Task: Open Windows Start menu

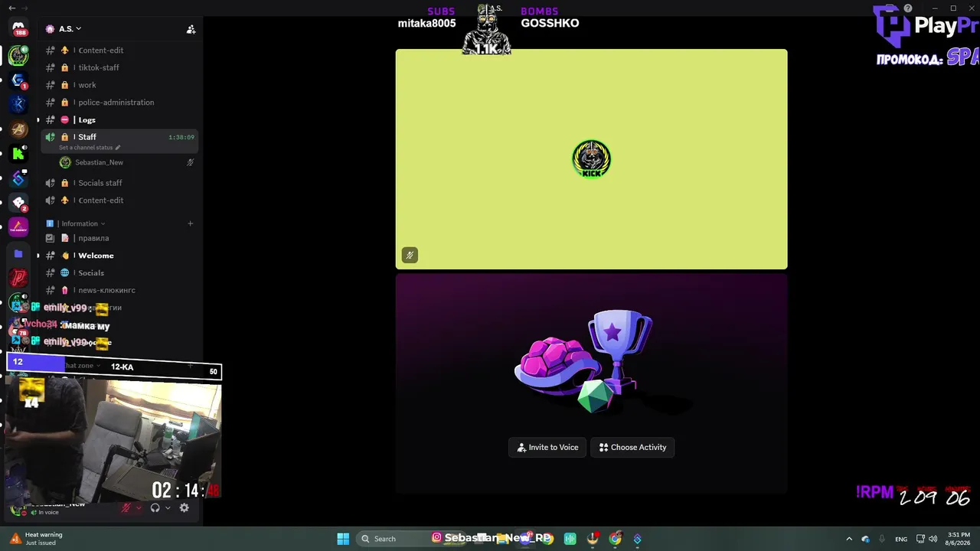Action: [343, 539]
